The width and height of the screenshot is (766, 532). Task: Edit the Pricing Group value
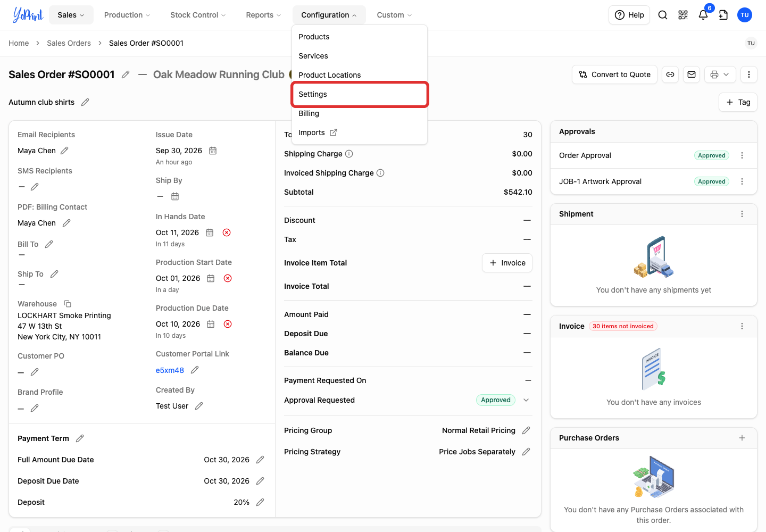click(x=526, y=430)
